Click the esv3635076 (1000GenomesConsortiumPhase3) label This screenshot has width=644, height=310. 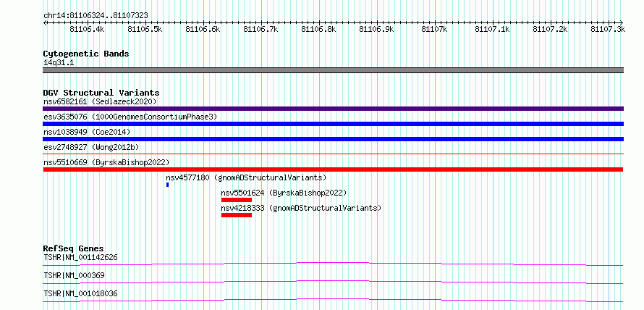click(x=130, y=117)
